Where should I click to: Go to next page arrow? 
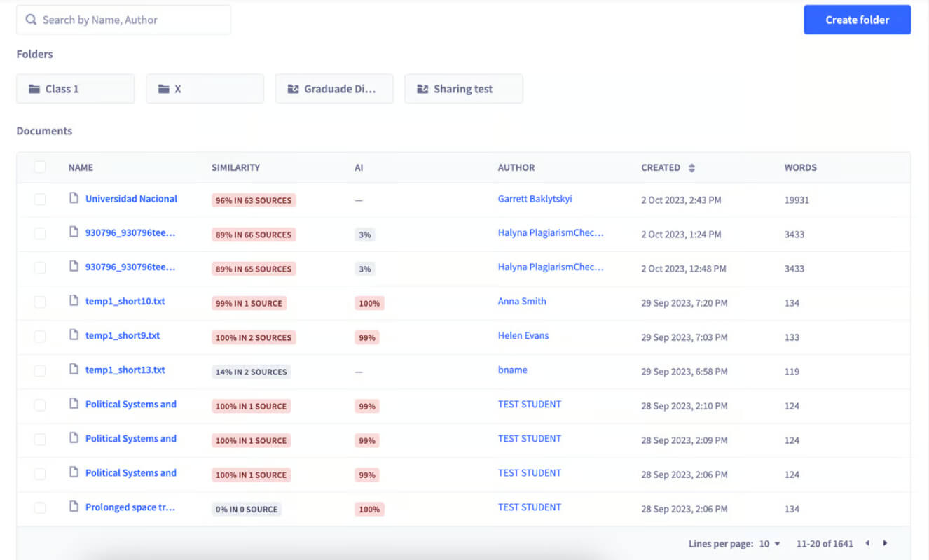click(885, 543)
